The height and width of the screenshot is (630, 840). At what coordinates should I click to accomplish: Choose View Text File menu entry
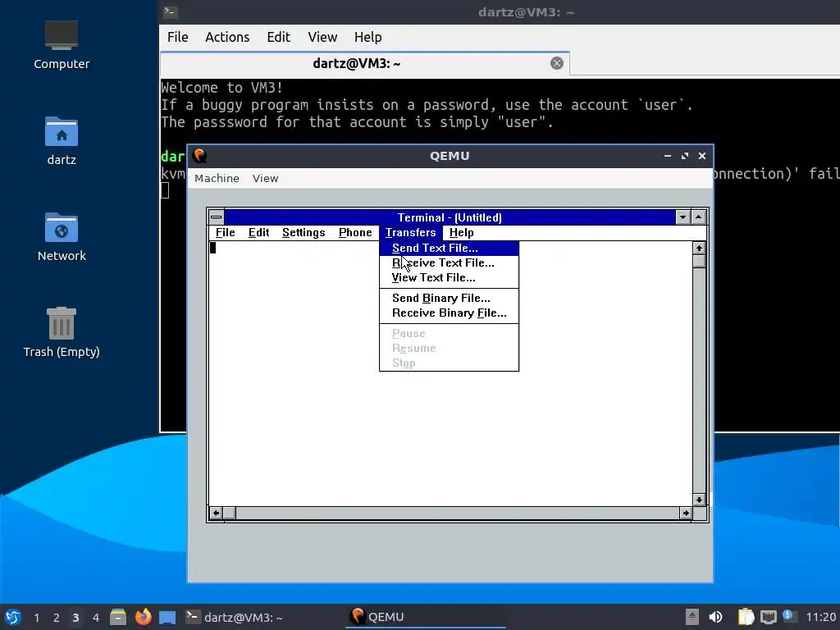click(x=449, y=278)
